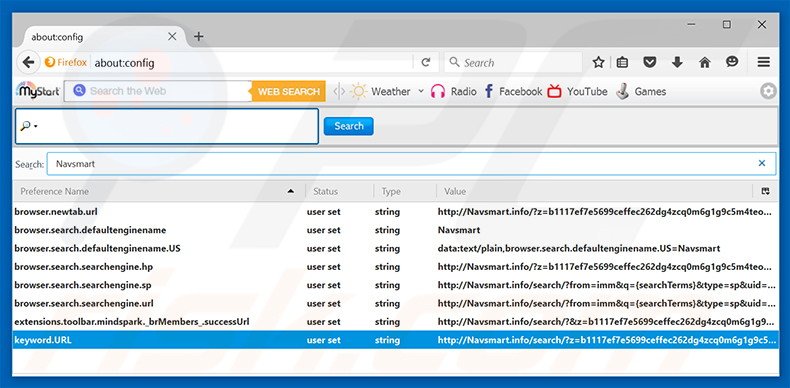Clear the Navsmart search filter X

click(762, 163)
